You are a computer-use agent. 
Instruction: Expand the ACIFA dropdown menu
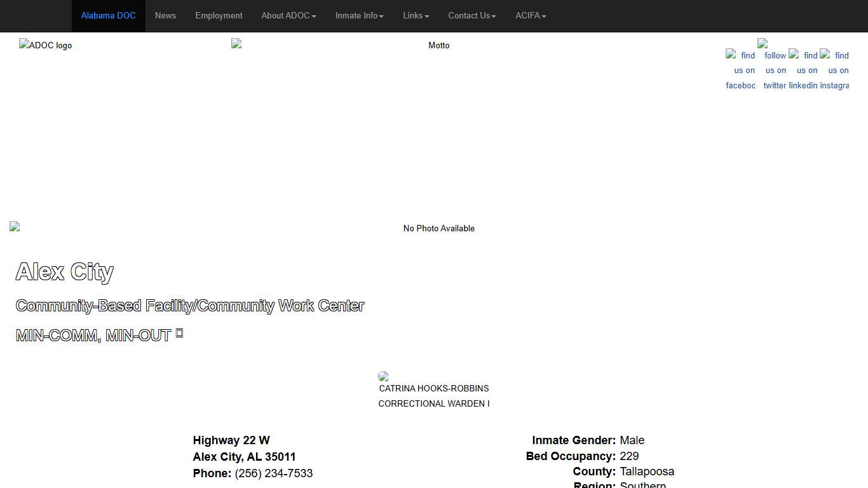tap(530, 16)
